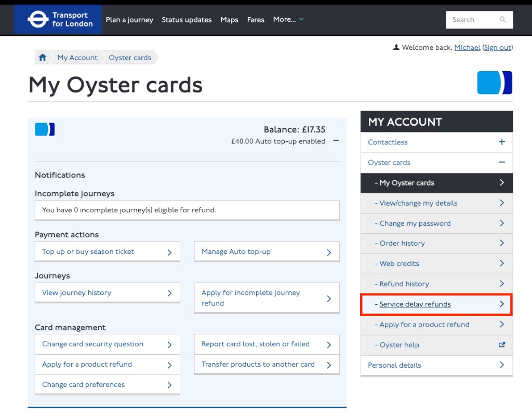Viewport: 532px width, 417px height.
Task: Select Change my password in sidebar
Action: 436,223
